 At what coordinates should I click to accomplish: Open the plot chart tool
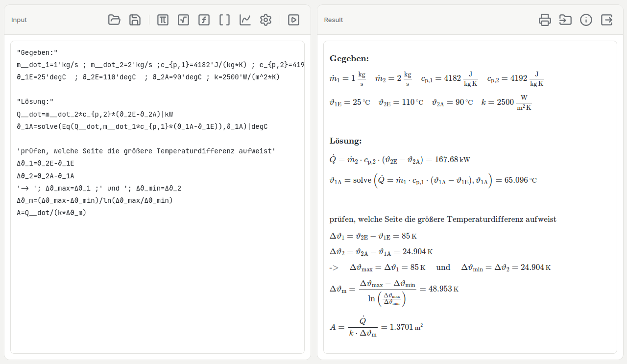(x=245, y=20)
